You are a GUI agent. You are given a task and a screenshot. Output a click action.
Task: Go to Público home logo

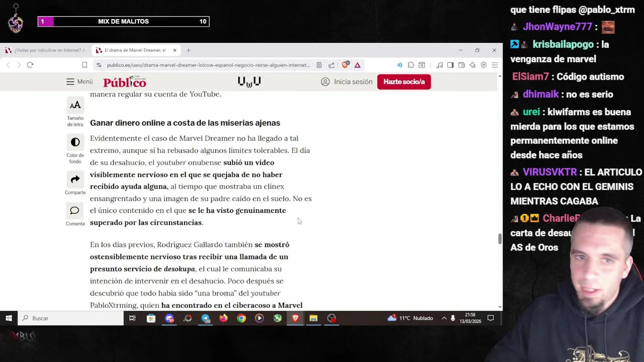[x=125, y=81]
